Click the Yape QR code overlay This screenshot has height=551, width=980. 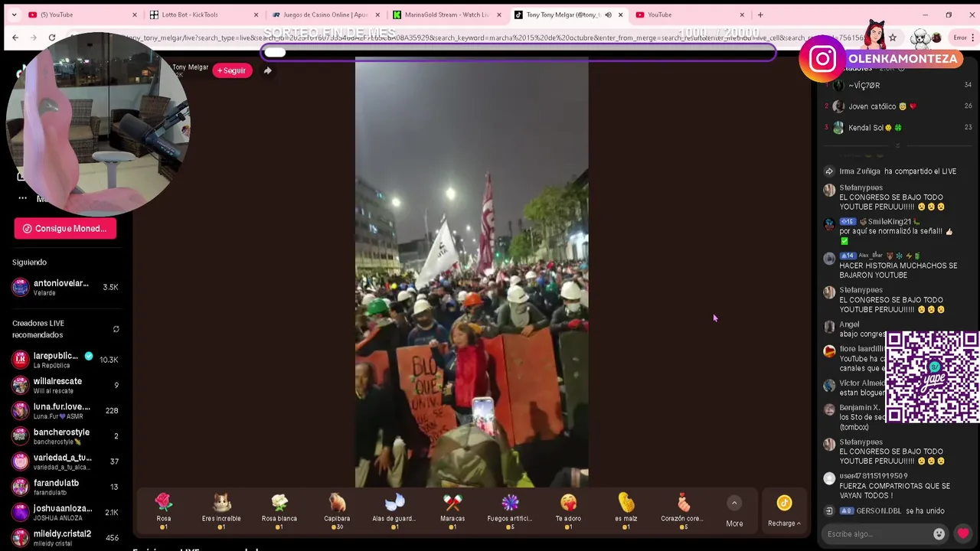[932, 377]
